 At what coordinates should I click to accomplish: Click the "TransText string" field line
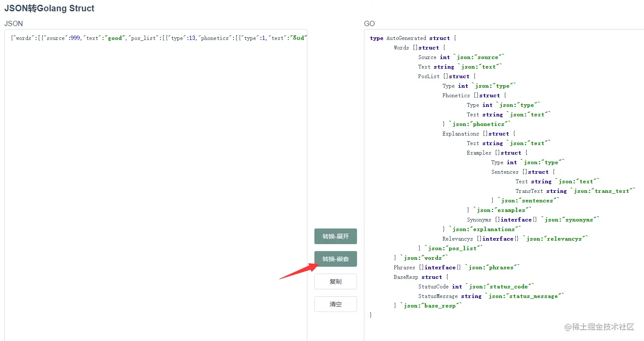pyautogui.click(x=575, y=191)
